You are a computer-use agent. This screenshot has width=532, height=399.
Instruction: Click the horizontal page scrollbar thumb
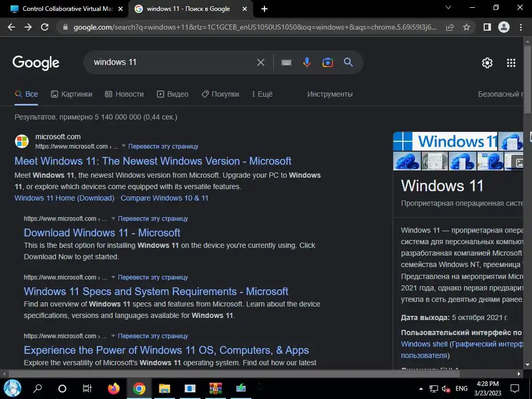click(x=234, y=374)
